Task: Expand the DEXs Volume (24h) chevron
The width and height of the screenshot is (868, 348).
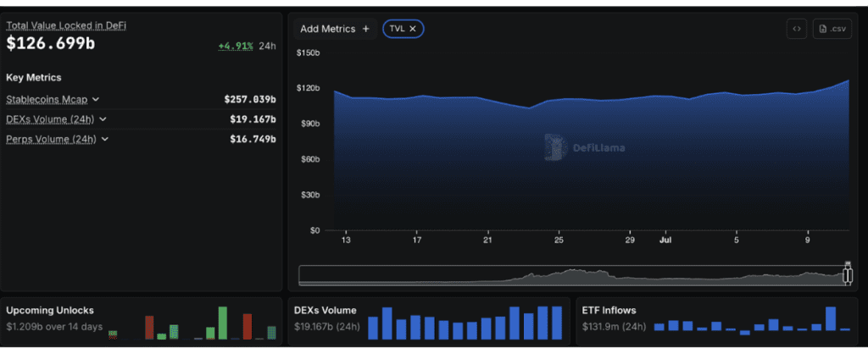Action: pos(103,119)
